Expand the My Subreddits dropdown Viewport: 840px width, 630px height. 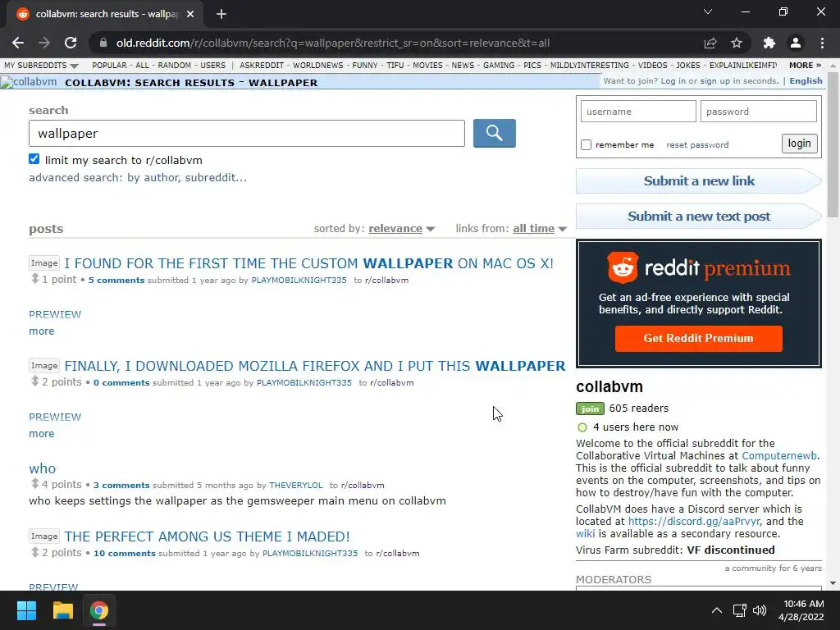pyautogui.click(x=41, y=66)
